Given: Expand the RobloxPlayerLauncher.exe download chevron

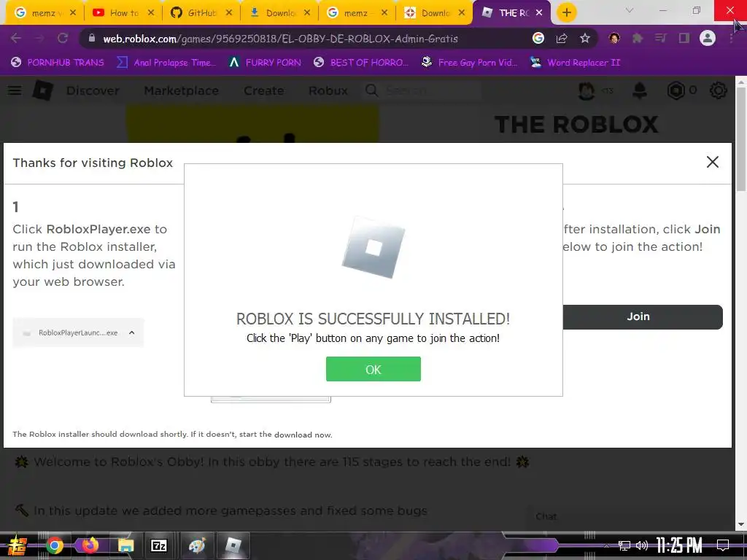Looking at the screenshot, I should 132,332.
